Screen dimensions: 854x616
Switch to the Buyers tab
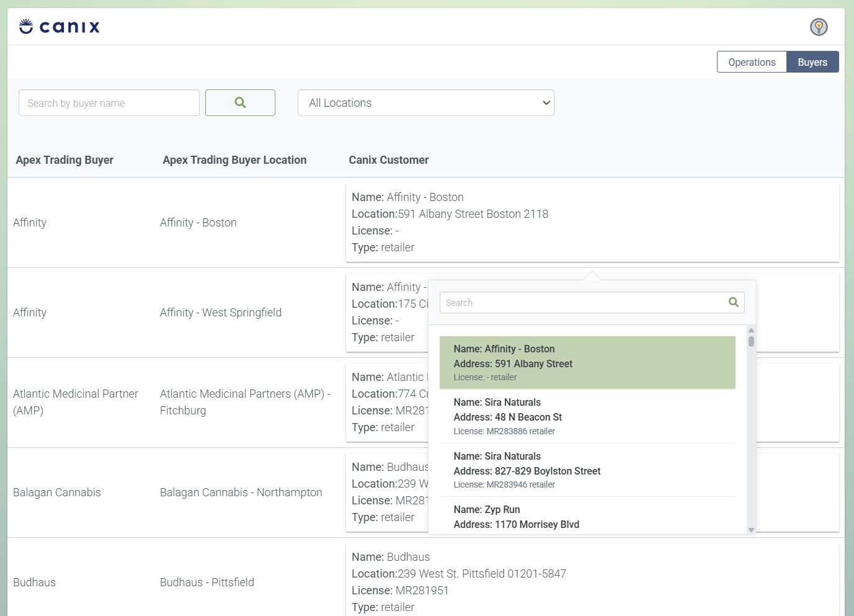point(812,62)
